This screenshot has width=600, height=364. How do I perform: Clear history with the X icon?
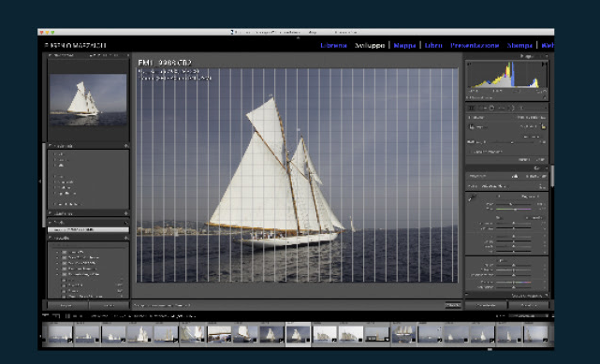click(x=125, y=222)
